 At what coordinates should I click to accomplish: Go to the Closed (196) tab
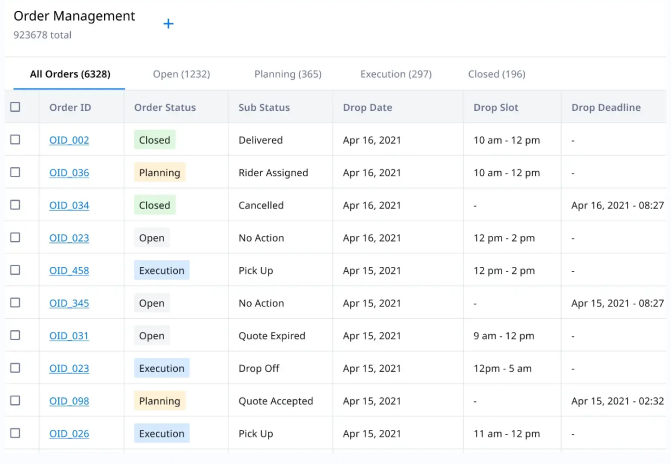click(496, 74)
